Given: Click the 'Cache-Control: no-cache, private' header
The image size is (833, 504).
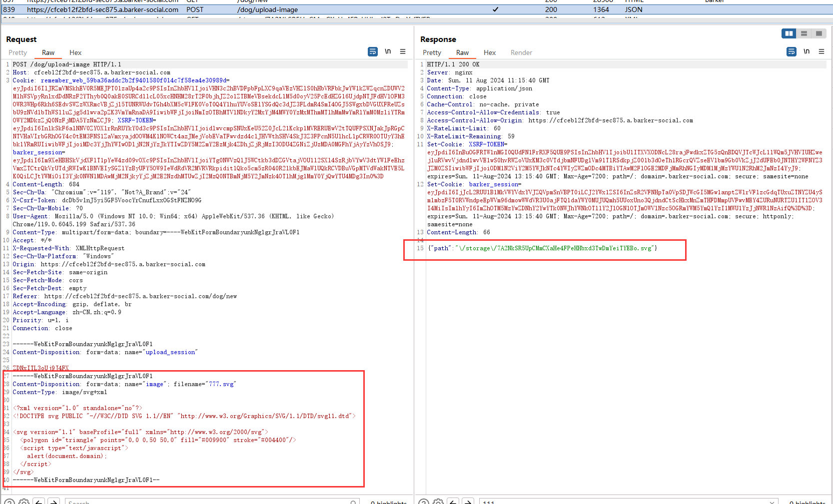Looking at the screenshot, I should click(x=483, y=104).
